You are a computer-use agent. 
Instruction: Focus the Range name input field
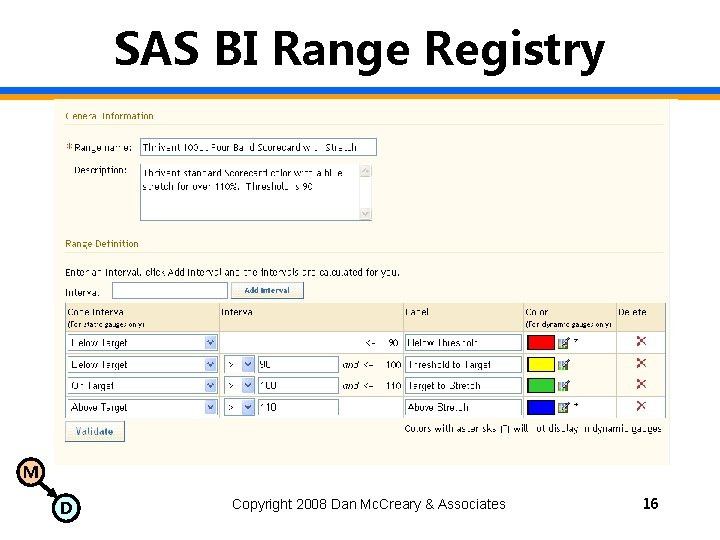click(x=258, y=147)
